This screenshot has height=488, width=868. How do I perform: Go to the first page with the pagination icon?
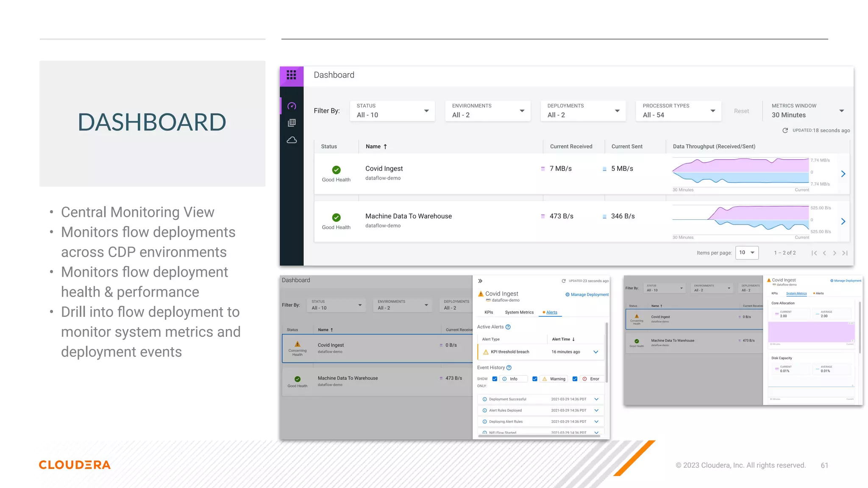pyautogui.click(x=814, y=253)
